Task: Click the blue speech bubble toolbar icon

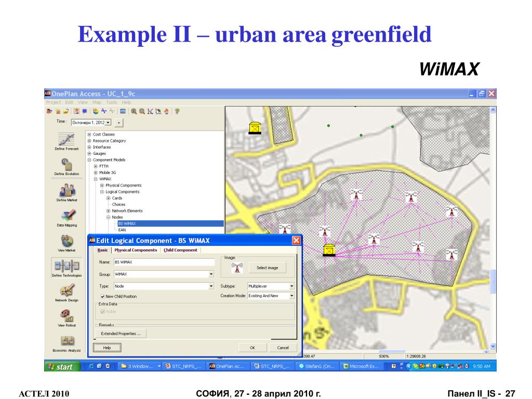Action: (x=85, y=111)
